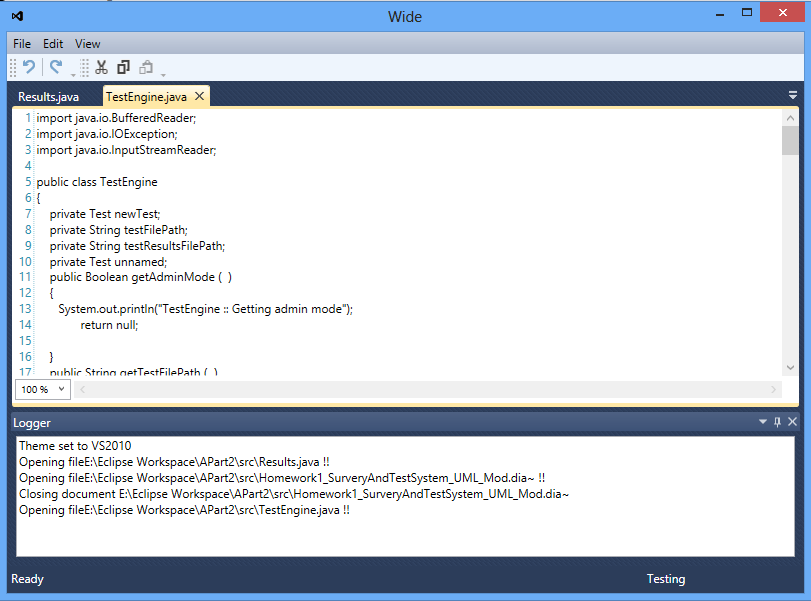Image resolution: width=811 pixels, height=601 pixels.
Task: Click the Redo toolbar icon
Action: pos(56,67)
